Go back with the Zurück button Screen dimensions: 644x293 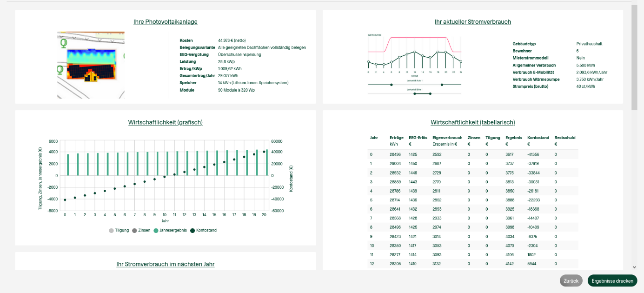pyautogui.click(x=571, y=281)
